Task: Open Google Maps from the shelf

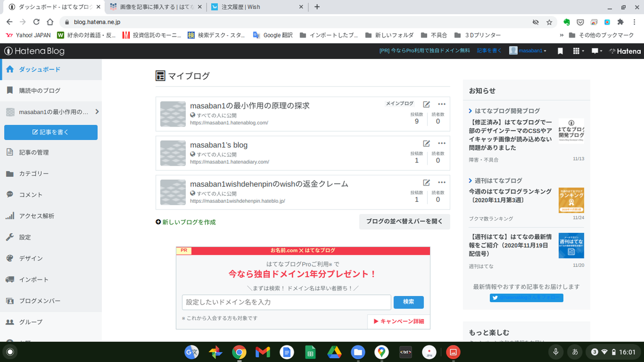Action: [x=382, y=352]
